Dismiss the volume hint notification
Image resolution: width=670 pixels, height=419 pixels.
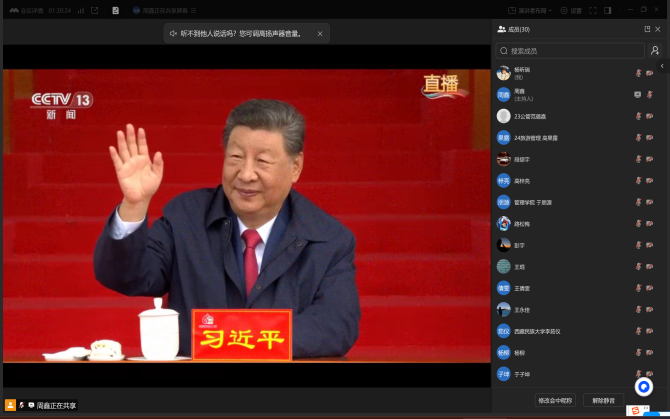click(x=320, y=33)
